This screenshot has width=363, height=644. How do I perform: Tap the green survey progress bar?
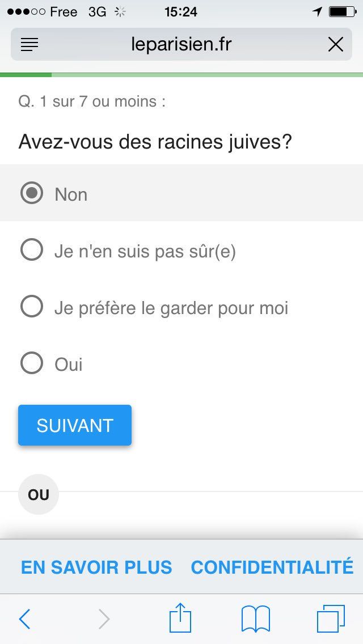click(26, 75)
